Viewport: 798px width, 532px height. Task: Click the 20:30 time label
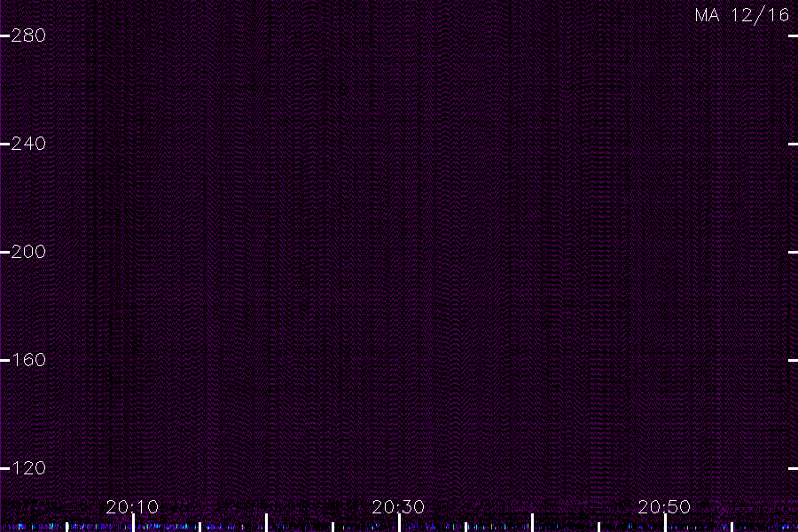(x=398, y=506)
